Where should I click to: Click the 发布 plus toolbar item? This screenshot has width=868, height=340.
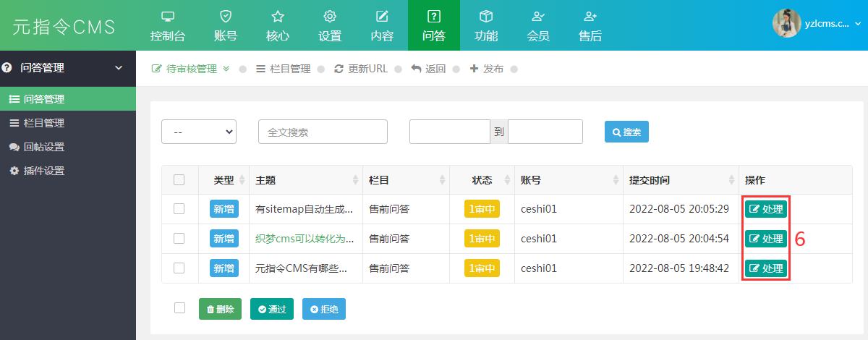click(487, 69)
